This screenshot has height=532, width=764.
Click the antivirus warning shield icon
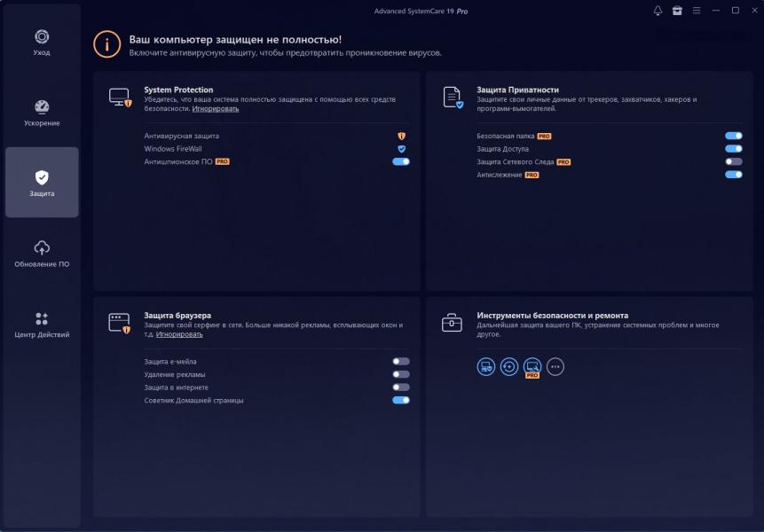pyautogui.click(x=401, y=136)
